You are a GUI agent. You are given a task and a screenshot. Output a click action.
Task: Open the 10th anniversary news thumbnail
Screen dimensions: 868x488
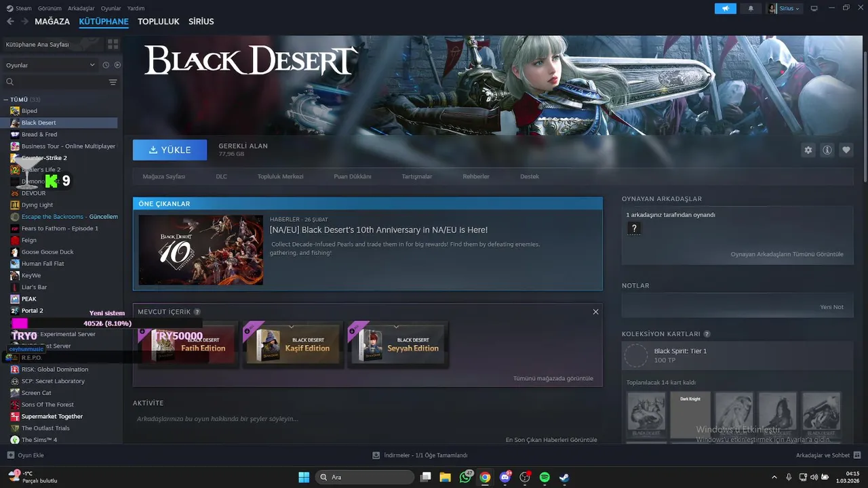point(201,250)
